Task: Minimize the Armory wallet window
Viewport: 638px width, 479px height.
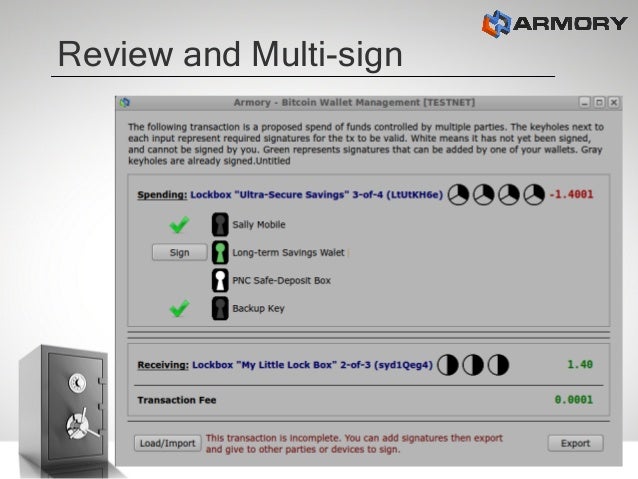Action: point(585,103)
